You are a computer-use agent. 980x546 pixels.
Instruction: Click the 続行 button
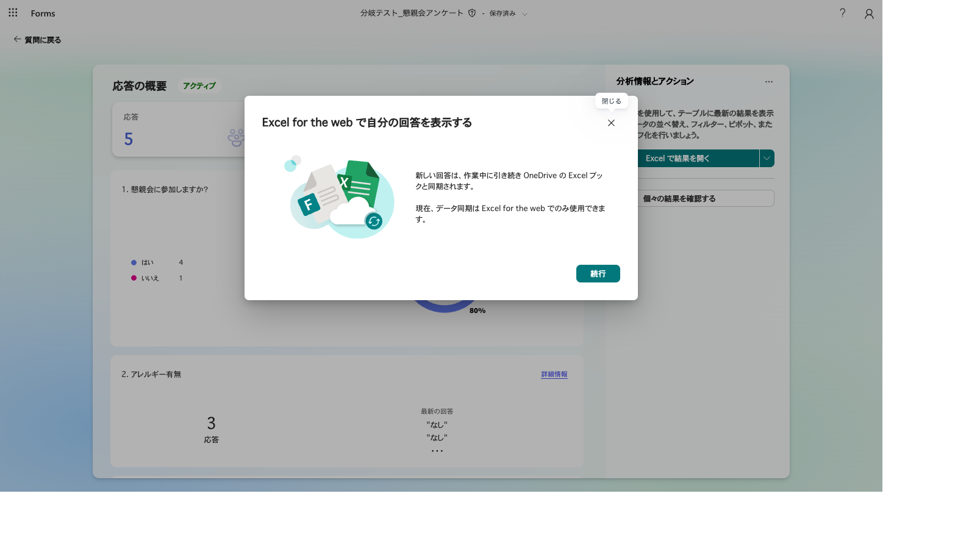tap(598, 273)
